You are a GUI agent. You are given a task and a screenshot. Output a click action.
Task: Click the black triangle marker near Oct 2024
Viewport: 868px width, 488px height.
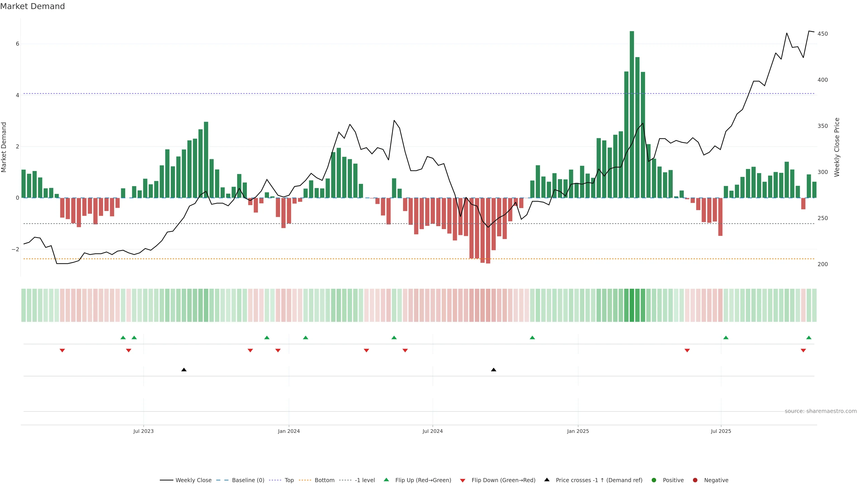click(494, 370)
